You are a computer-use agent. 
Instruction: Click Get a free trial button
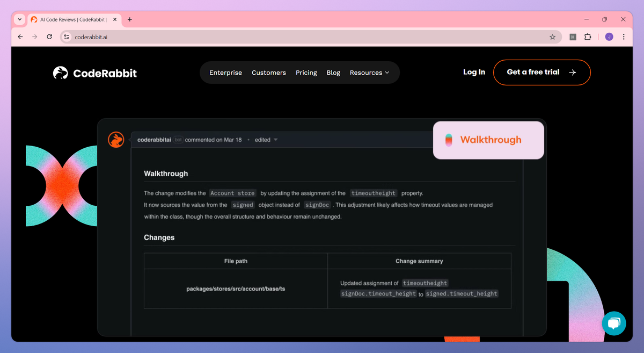[x=542, y=73]
